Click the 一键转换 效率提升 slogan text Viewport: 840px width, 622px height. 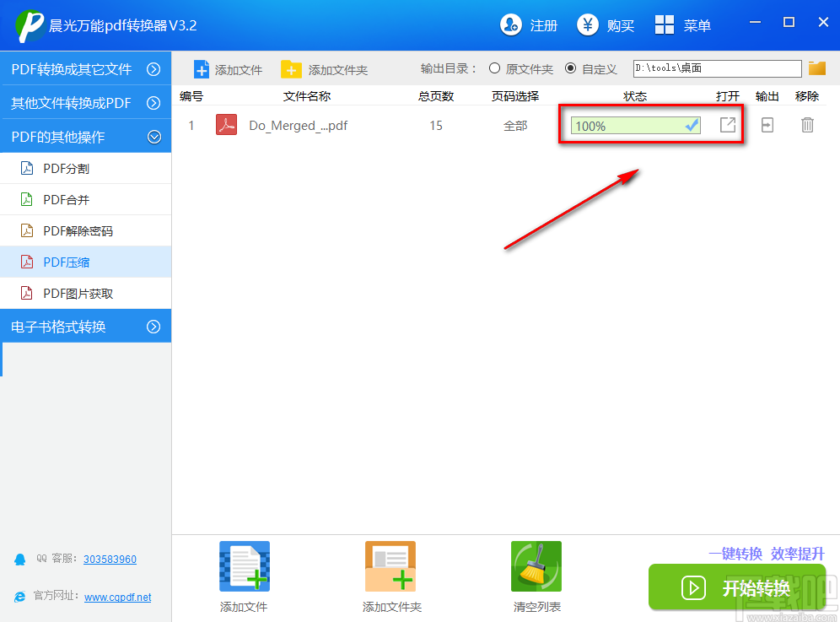pyautogui.click(x=767, y=553)
